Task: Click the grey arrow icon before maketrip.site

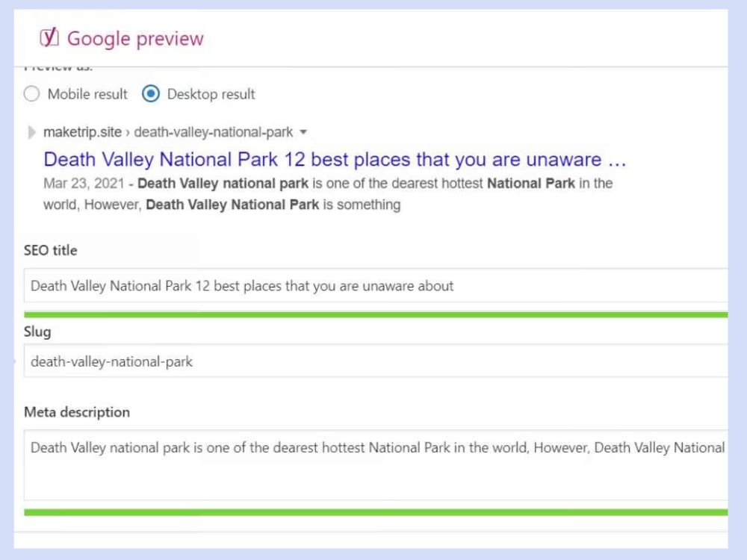Action: 31,132
